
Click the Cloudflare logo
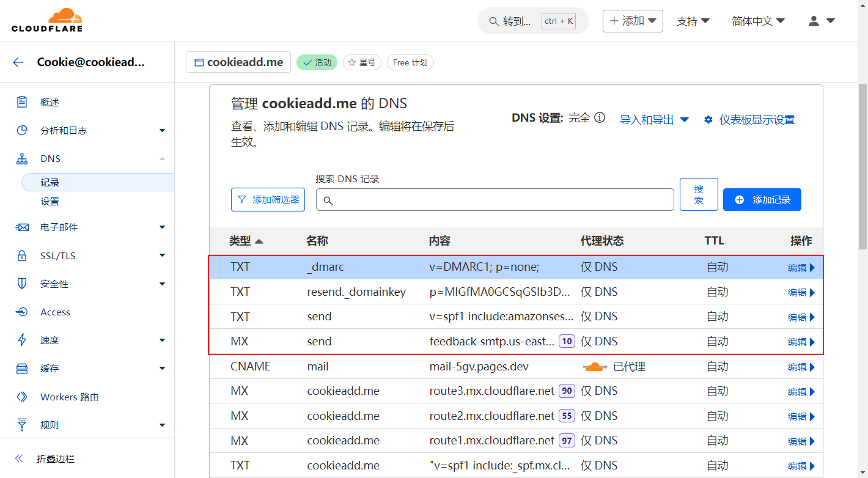point(46,20)
